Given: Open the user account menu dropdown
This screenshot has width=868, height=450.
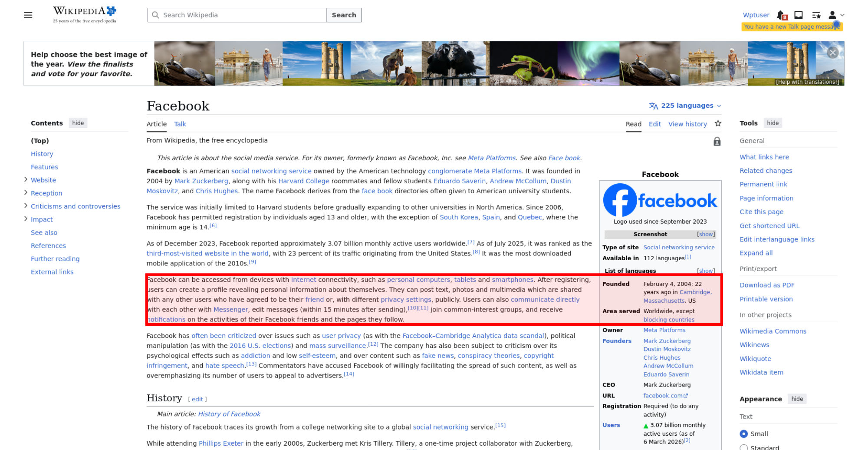Looking at the screenshot, I should tap(836, 15).
